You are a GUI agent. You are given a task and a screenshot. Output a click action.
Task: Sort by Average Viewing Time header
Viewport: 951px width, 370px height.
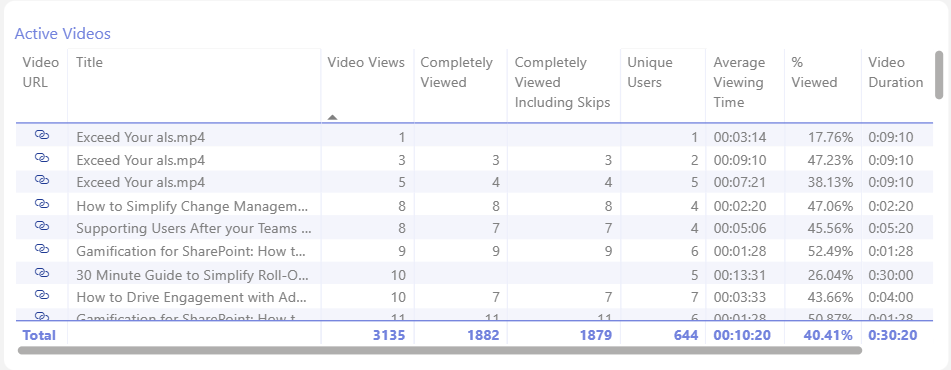[x=739, y=82]
